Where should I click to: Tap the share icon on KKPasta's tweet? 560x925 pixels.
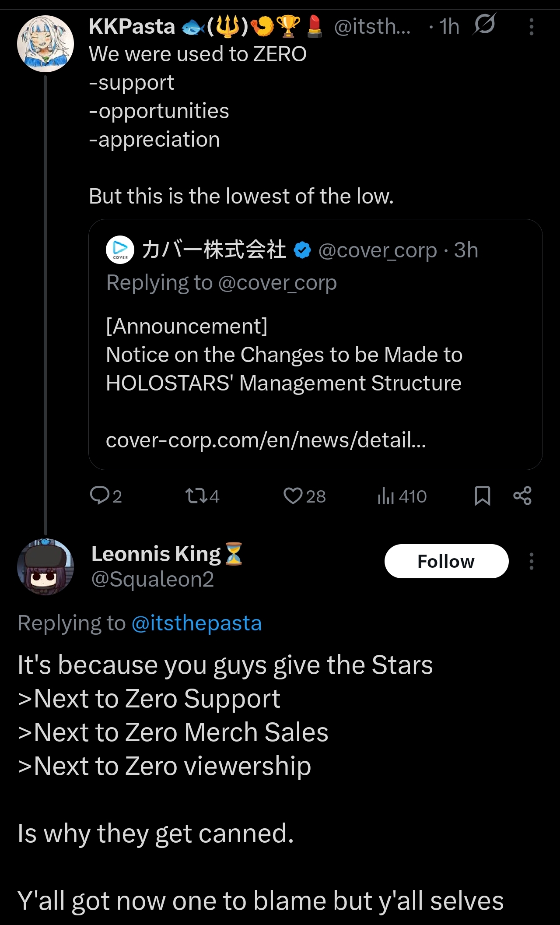tap(522, 496)
